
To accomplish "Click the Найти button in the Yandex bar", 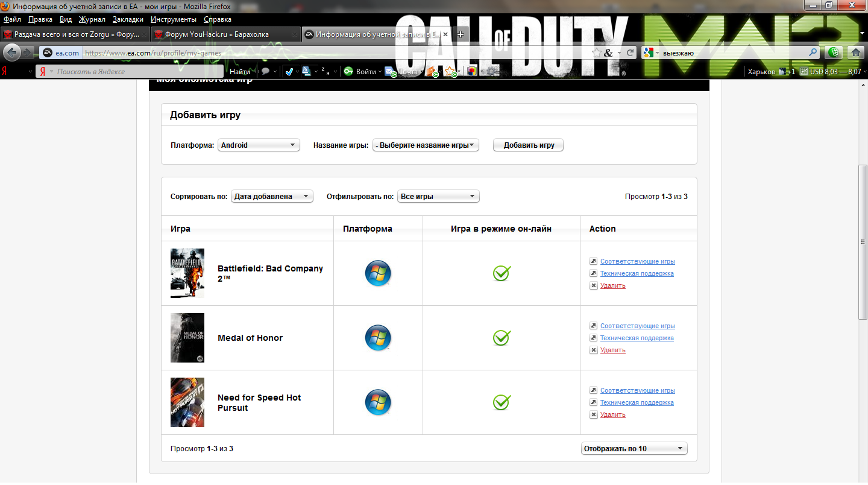I will tap(239, 71).
